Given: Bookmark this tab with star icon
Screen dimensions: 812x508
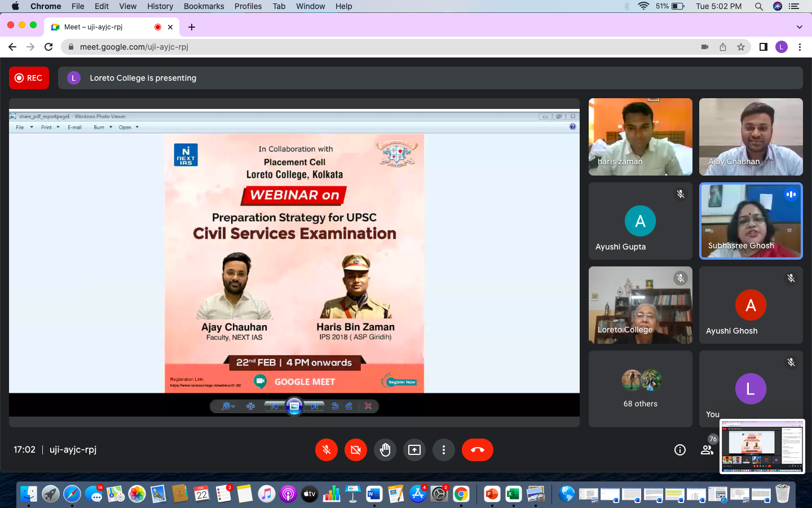Looking at the screenshot, I should point(741,47).
